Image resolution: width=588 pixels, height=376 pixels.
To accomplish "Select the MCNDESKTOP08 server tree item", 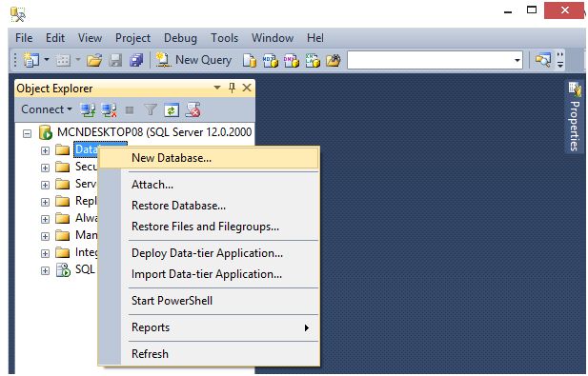I will tap(154, 131).
